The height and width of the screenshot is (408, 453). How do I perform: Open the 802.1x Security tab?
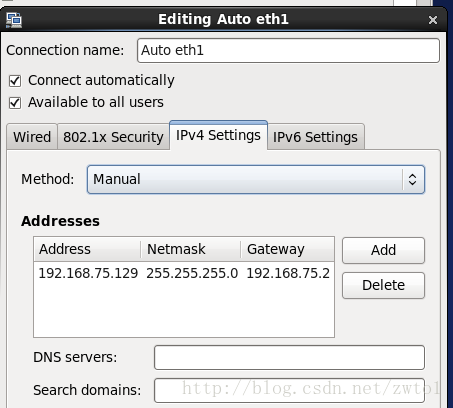click(113, 137)
